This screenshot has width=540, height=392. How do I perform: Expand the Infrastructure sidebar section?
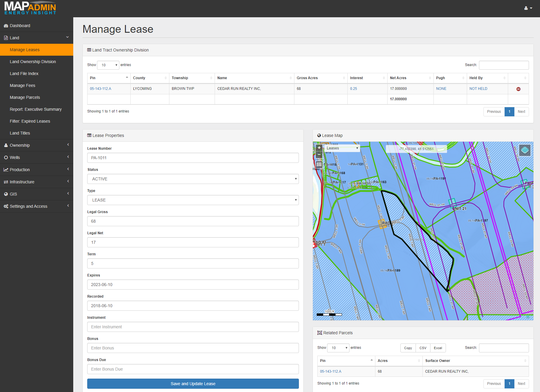[37, 182]
